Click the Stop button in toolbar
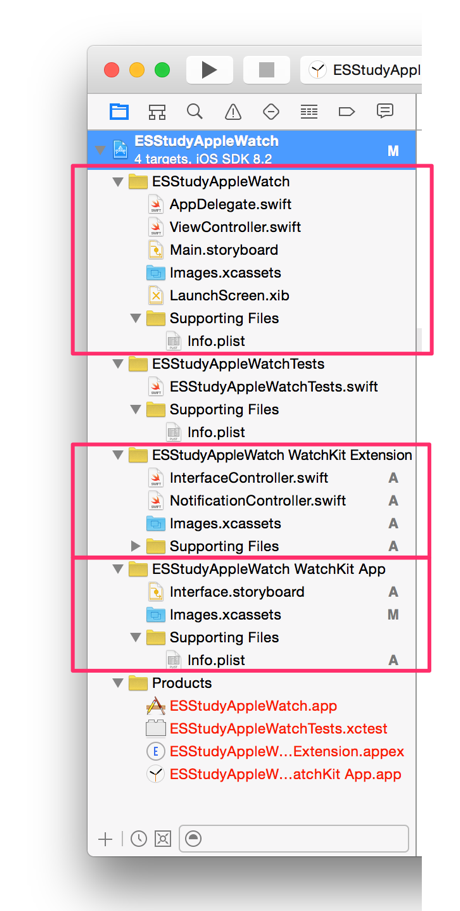The image size is (460, 911). [266, 70]
